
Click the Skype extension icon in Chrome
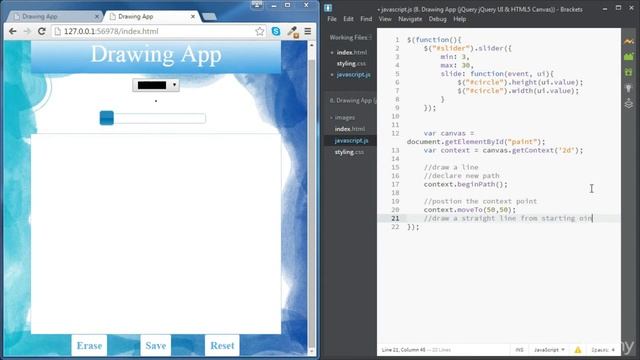(x=276, y=31)
